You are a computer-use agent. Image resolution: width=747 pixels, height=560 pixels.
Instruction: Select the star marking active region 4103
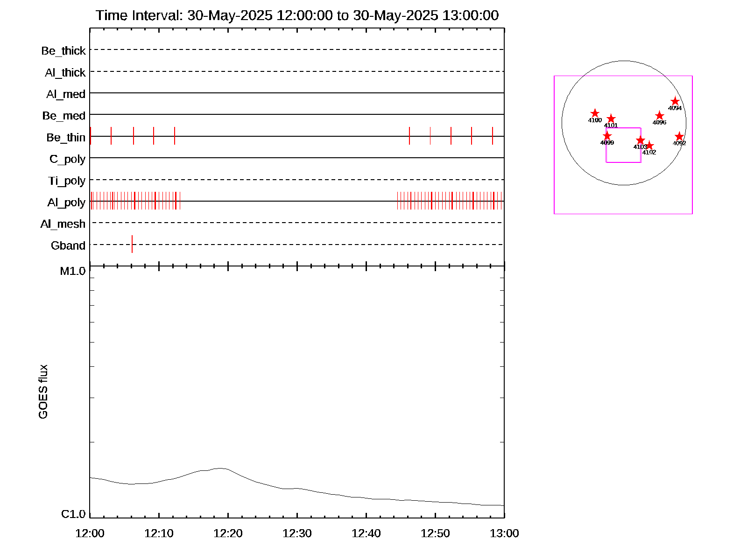pos(641,140)
